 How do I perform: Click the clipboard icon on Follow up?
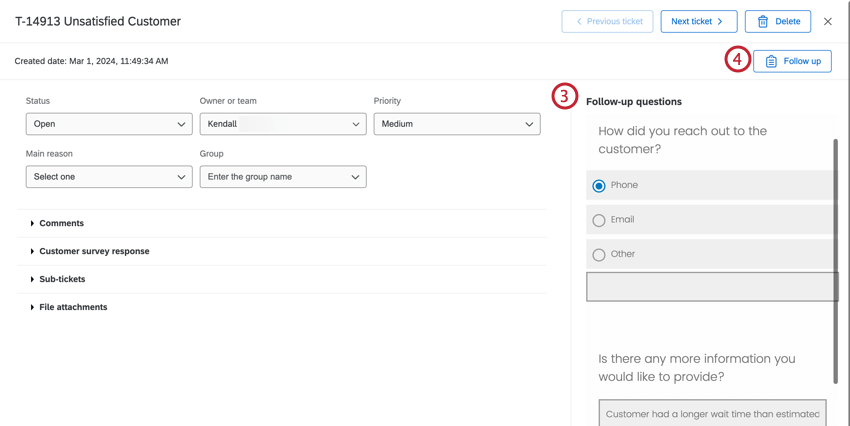tap(771, 61)
